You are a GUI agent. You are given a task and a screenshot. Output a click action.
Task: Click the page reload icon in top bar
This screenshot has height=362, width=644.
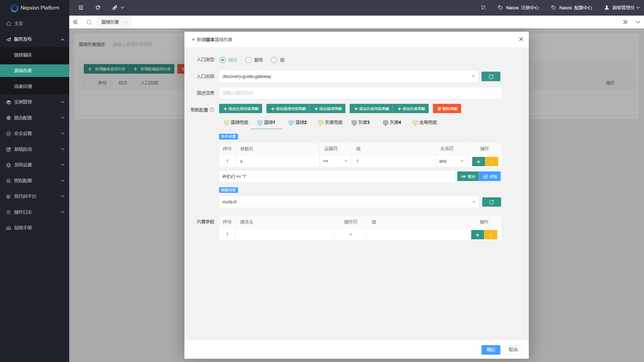[98, 8]
